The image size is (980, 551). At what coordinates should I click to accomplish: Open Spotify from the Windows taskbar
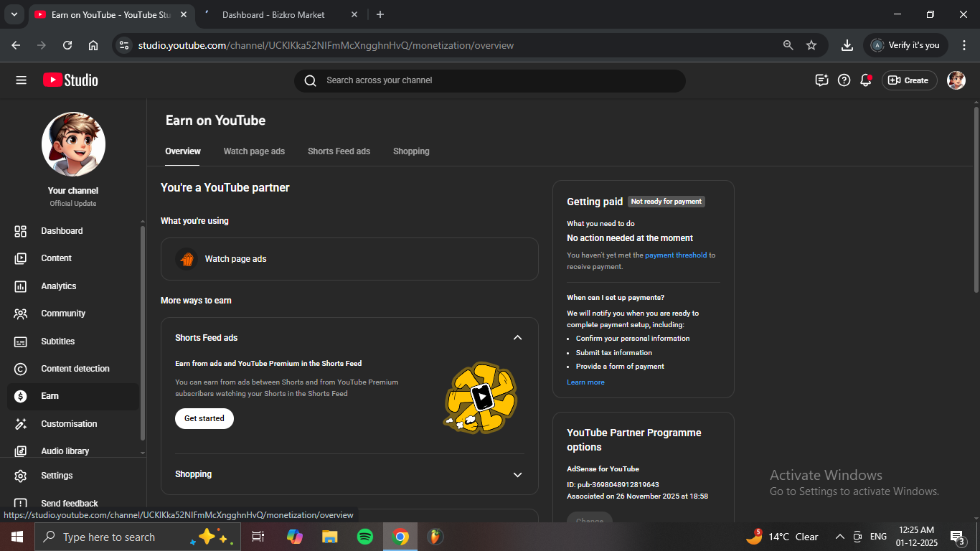click(x=365, y=537)
